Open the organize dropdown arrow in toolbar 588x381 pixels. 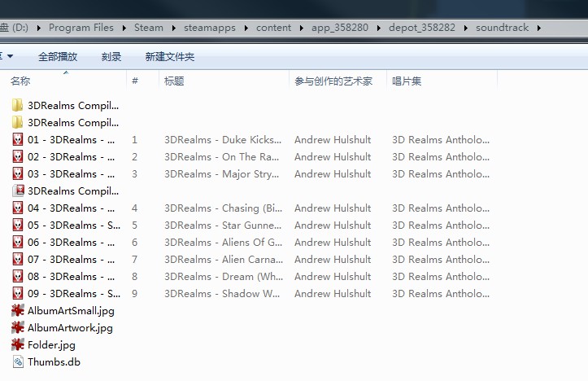(10, 56)
